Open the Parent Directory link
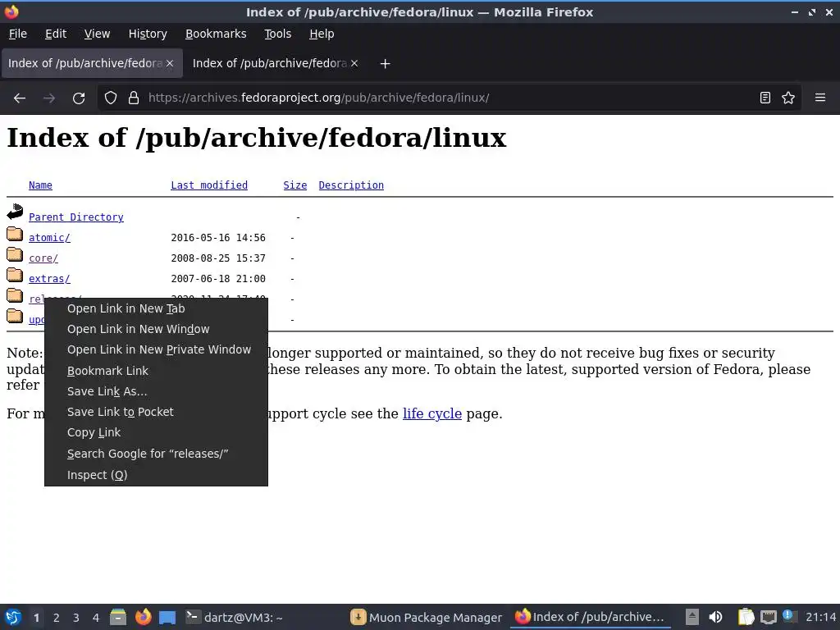Screen dimensions: 840x630 pos(76,217)
